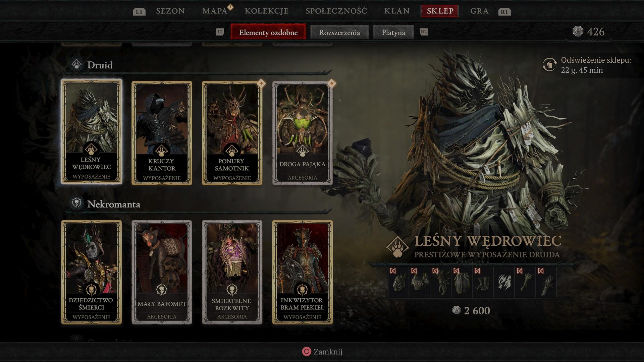Click the Druid section heading
This screenshot has height=362, width=644.
100,65
